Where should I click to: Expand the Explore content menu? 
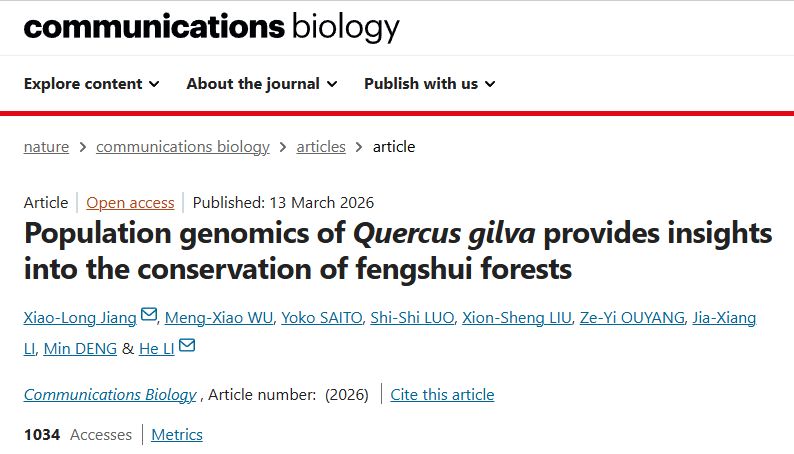(91, 83)
